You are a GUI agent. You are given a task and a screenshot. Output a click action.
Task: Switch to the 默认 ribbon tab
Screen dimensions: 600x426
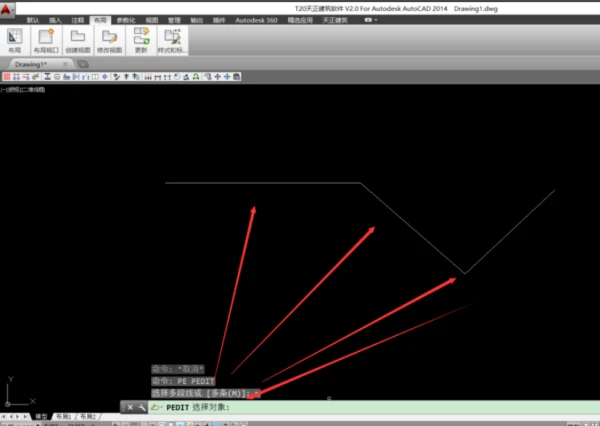pyautogui.click(x=33, y=20)
